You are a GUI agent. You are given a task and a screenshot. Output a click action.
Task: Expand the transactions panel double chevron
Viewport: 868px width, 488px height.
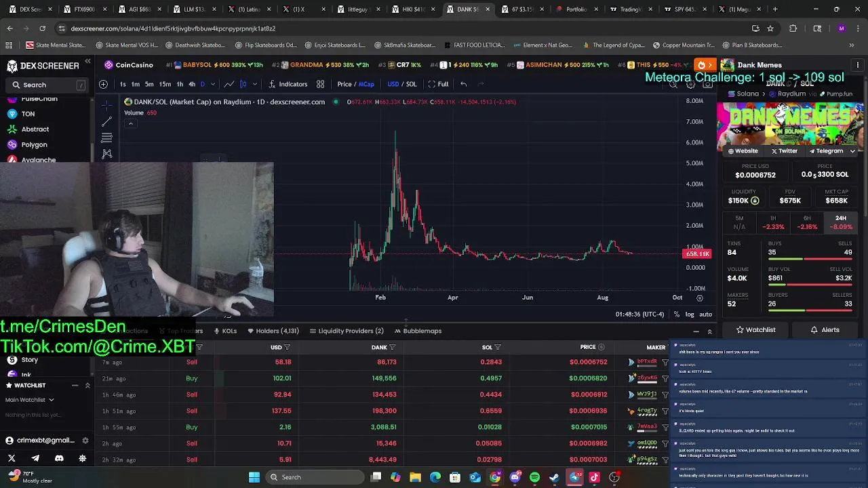(710, 331)
